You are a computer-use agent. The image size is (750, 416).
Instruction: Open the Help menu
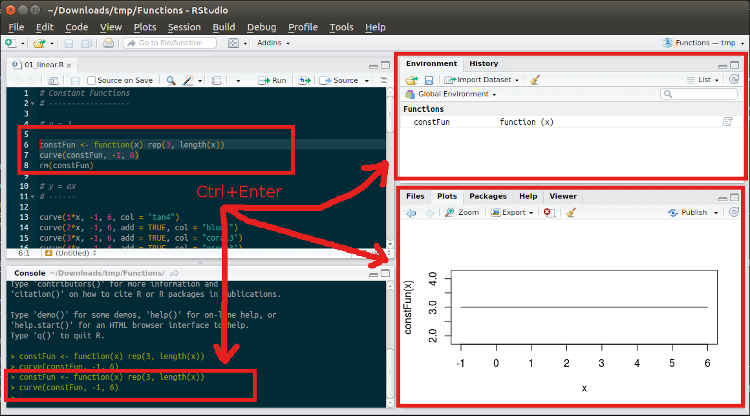click(375, 27)
